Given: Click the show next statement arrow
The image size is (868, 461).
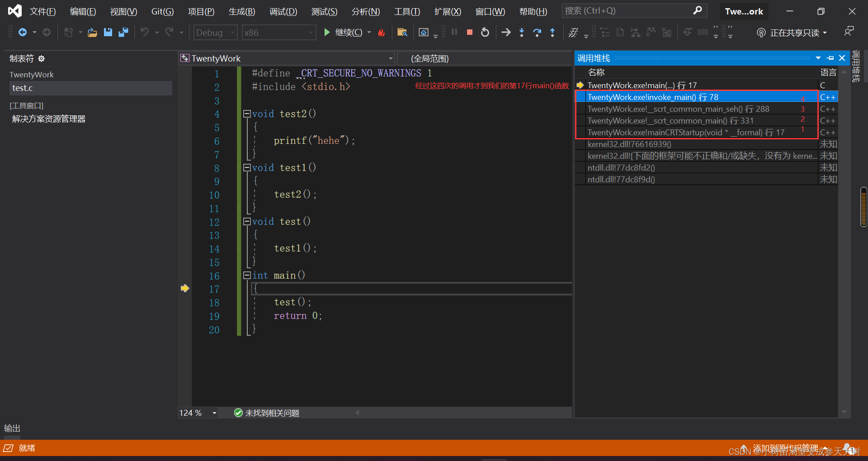Looking at the screenshot, I should [x=506, y=32].
